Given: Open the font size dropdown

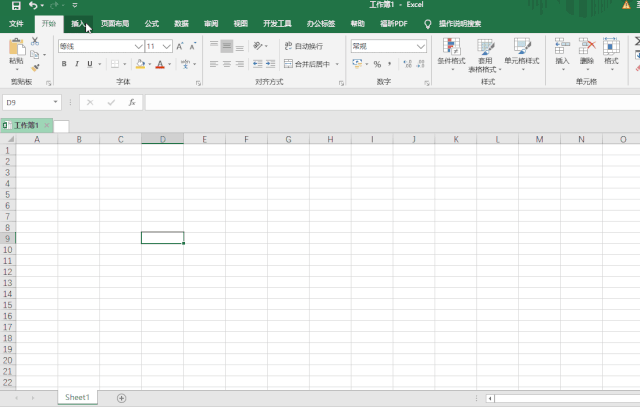Looking at the screenshot, I should [x=166, y=47].
